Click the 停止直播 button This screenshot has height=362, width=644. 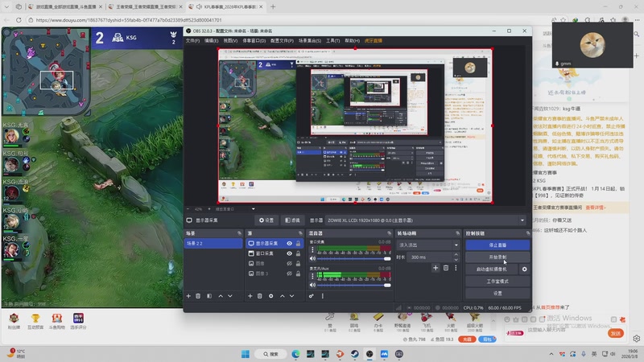coord(497,245)
